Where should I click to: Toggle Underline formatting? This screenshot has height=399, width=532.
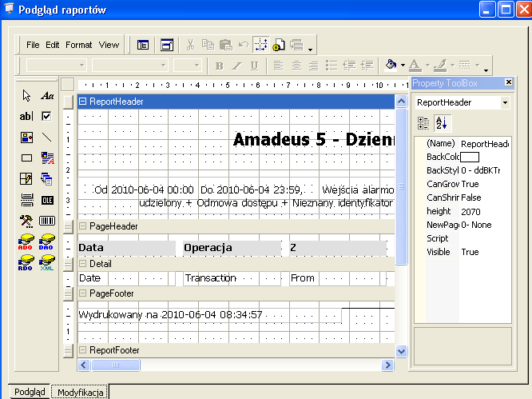[x=255, y=66]
